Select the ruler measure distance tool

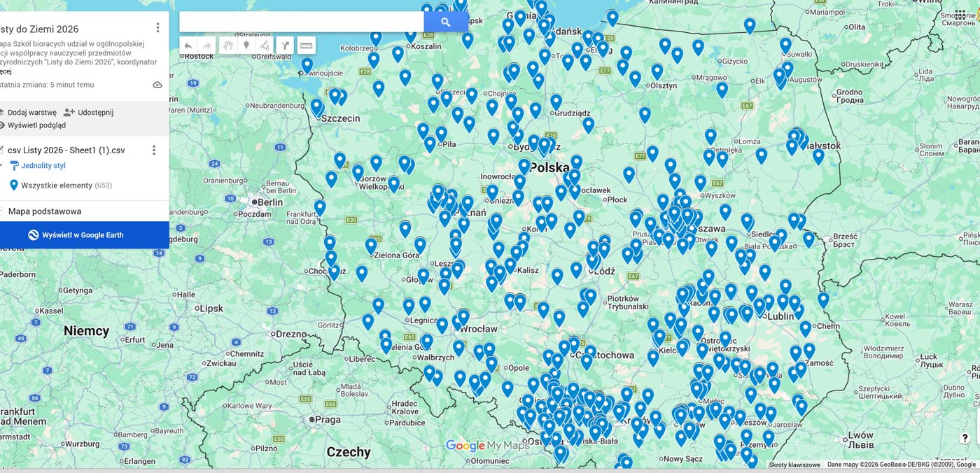(306, 45)
